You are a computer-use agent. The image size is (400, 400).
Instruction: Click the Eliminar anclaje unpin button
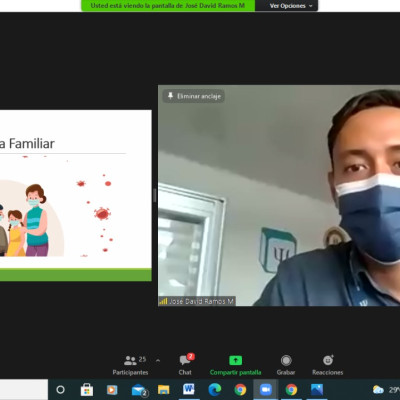click(194, 96)
